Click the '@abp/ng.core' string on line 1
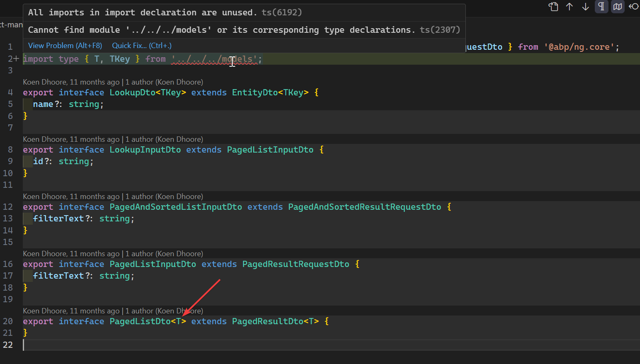The width and height of the screenshot is (640, 364). 579,47
